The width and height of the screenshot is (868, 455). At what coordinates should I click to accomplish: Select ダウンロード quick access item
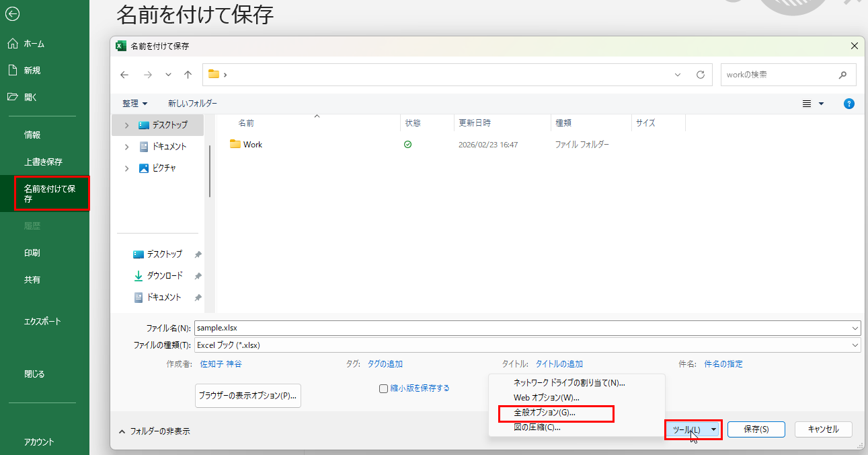164,276
